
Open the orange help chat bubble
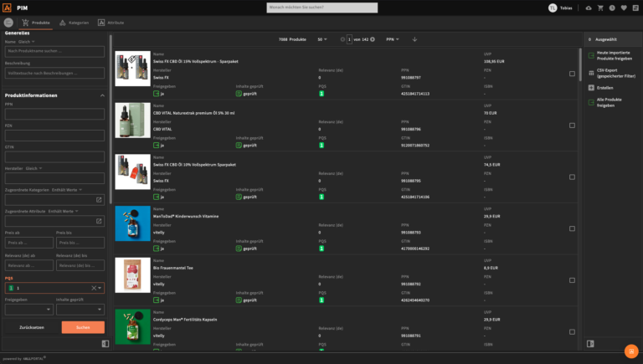[631, 351]
